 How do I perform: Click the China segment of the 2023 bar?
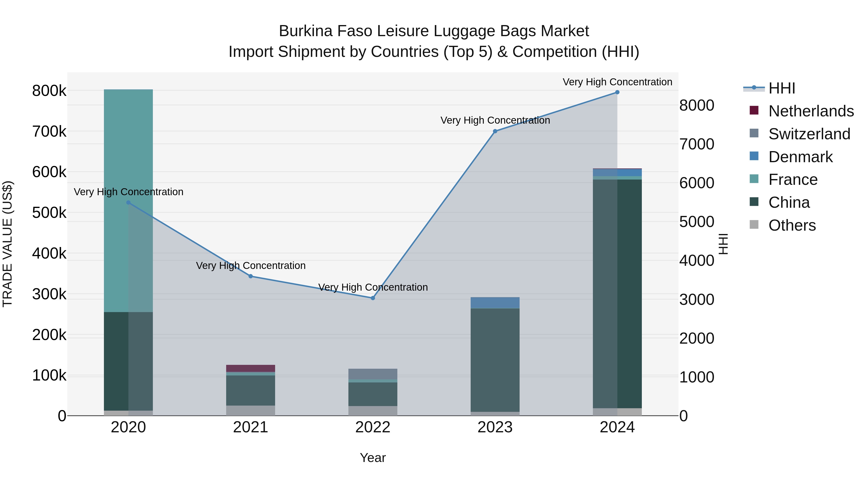coord(495,360)
